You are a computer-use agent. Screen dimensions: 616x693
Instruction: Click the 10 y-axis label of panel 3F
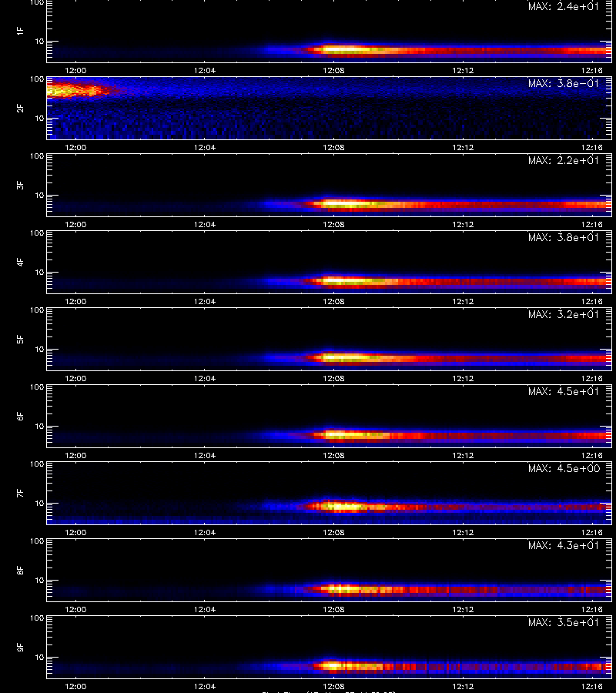[39, 195]
